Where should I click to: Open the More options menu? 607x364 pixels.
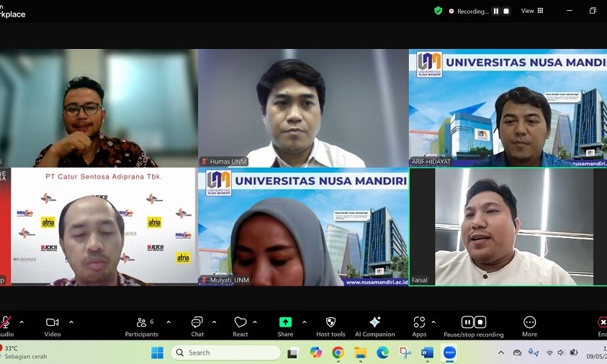[x=529, y=327]
